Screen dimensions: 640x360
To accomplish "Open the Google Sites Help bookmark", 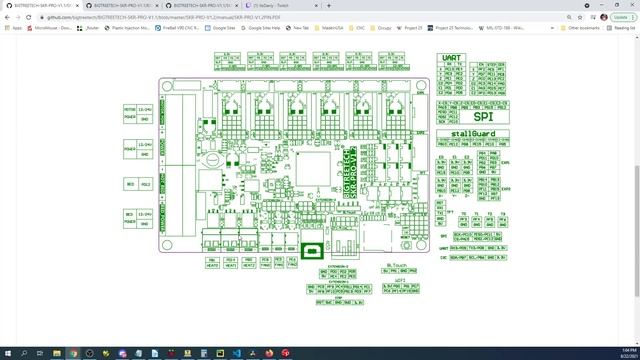I will click(260, 28).
